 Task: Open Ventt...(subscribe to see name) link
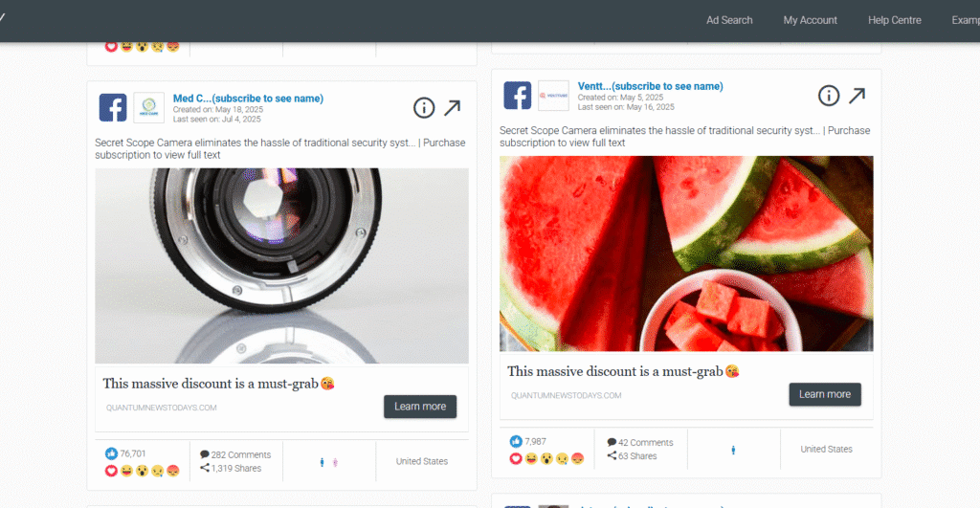650,86
